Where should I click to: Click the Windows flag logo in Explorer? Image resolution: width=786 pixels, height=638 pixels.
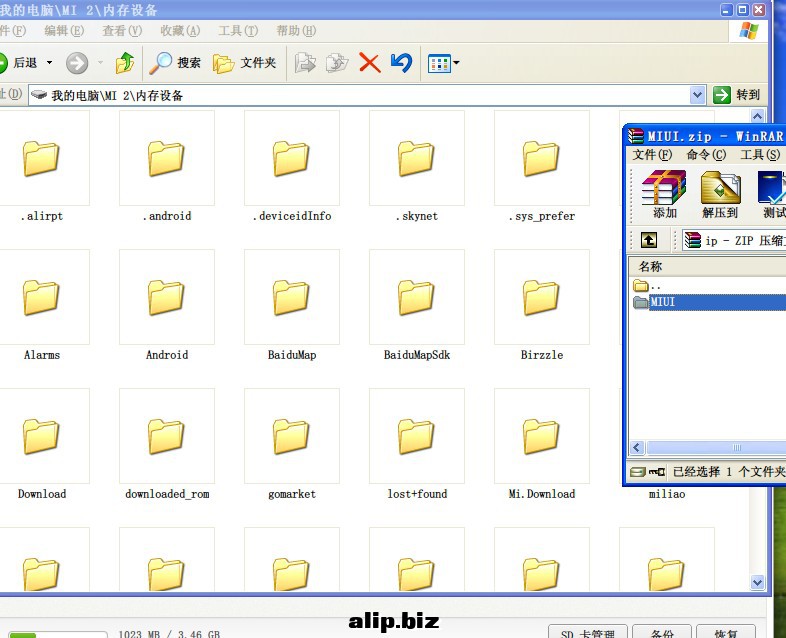click(x=749, y=31)
